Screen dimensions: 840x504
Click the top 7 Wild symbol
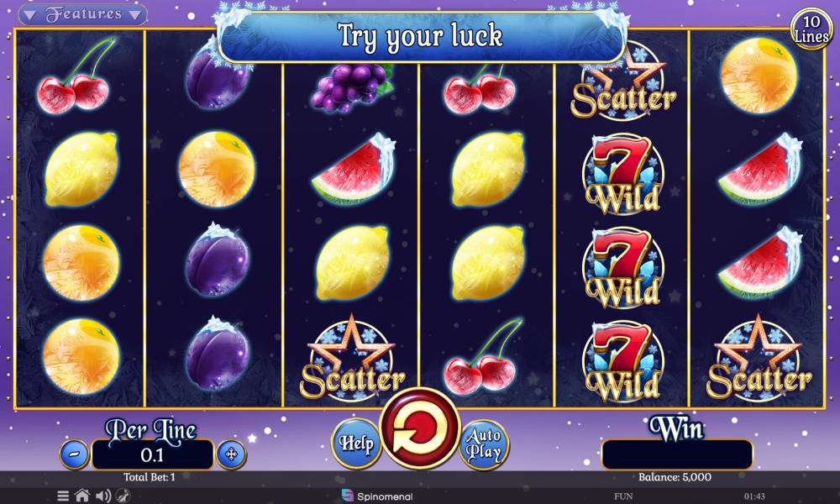click(623, 174)
